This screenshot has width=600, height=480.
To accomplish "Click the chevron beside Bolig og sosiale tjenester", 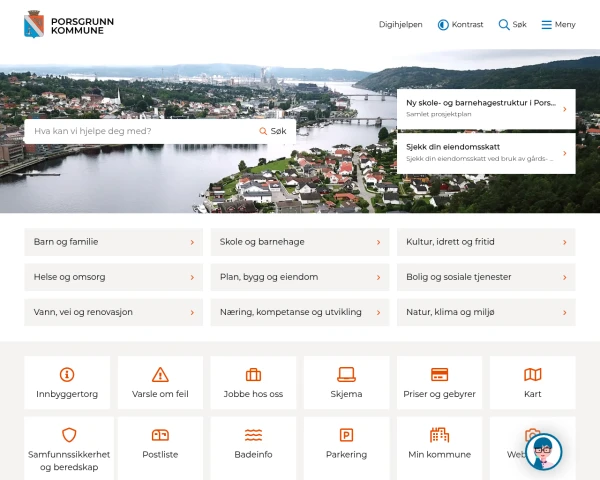I will 565,278.
